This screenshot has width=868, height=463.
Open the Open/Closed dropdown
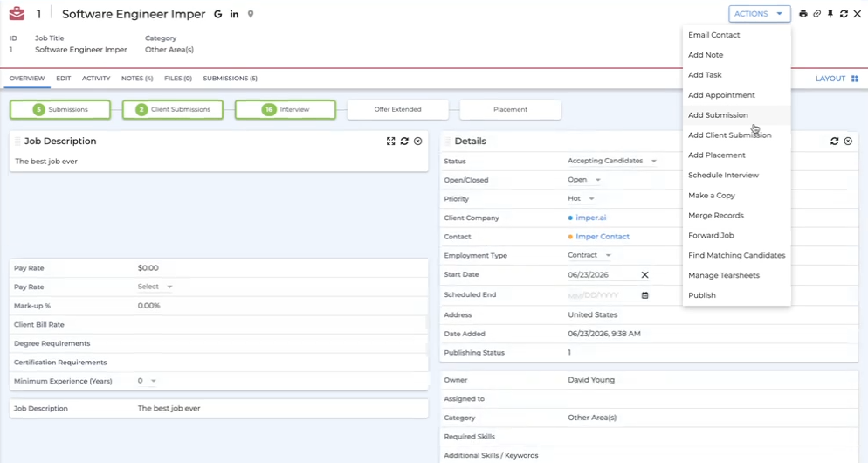tap(584, 179)
